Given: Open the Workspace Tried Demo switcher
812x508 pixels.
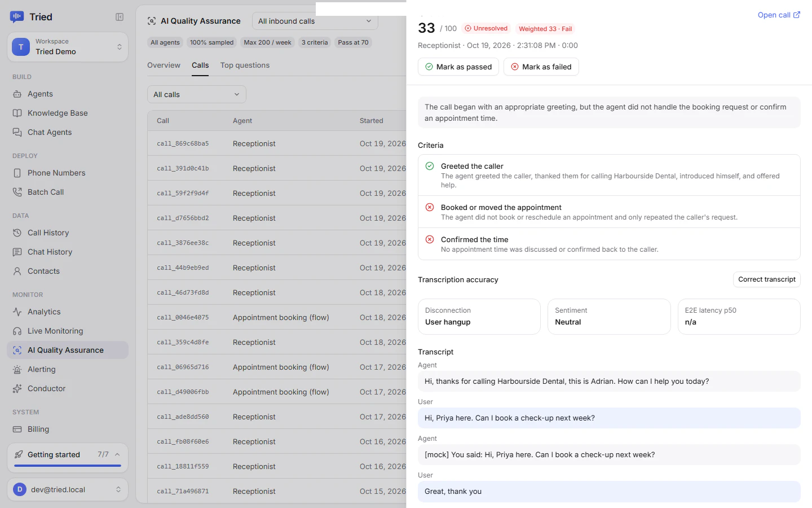Looking at the screenshot, I should coord(68,47).
